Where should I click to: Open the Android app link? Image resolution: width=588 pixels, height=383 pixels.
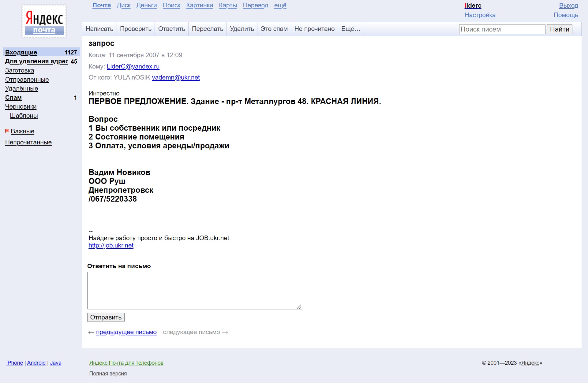(x=36, y=363)
